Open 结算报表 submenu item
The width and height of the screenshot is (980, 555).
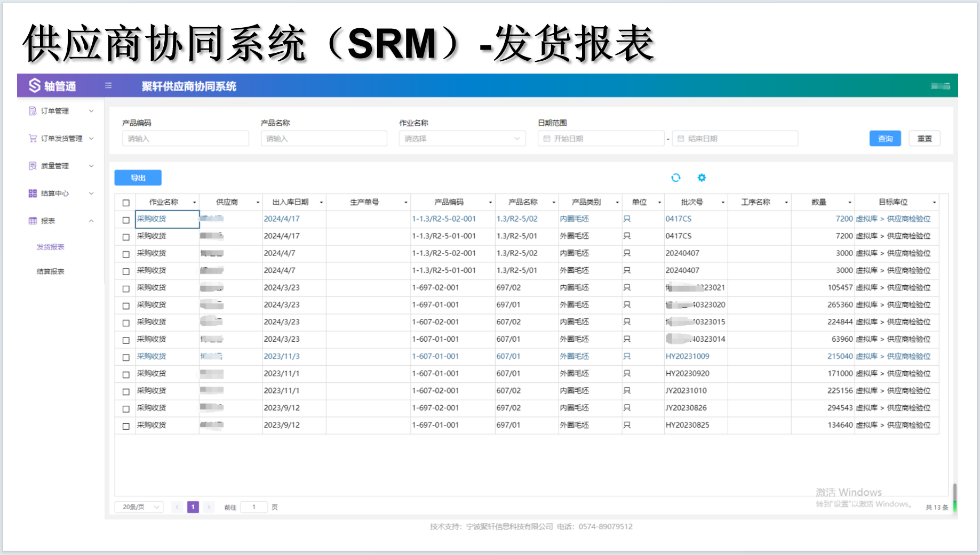coord(50,271)
